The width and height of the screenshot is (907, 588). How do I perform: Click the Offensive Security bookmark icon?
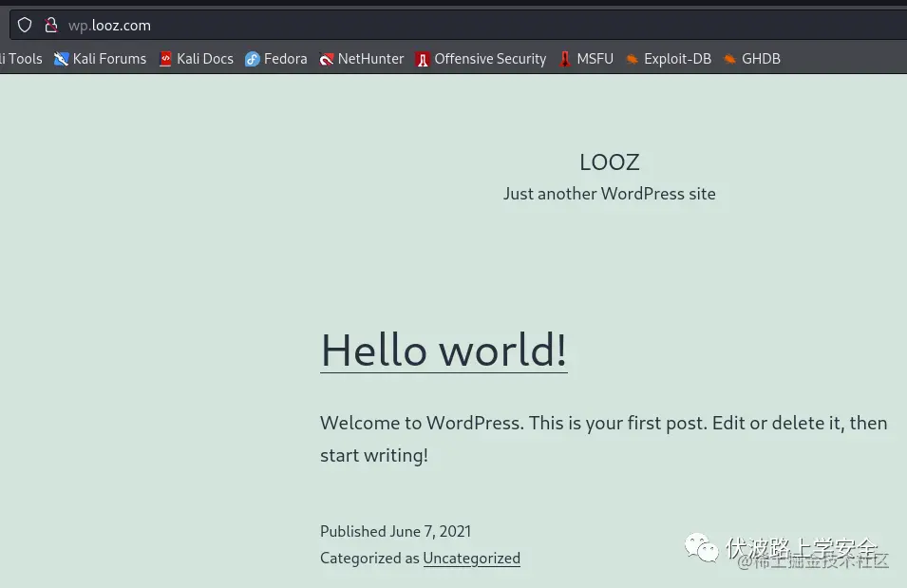click(423, 59)
